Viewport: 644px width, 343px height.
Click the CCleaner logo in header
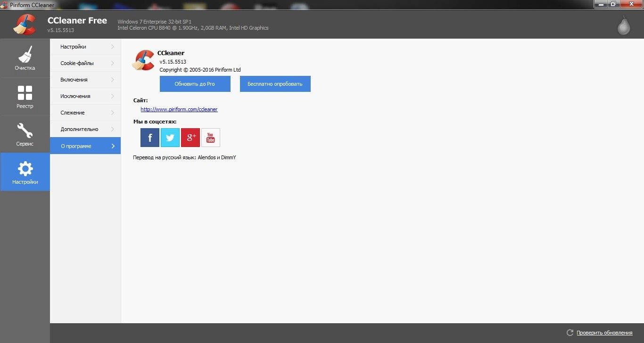[25, 24]
